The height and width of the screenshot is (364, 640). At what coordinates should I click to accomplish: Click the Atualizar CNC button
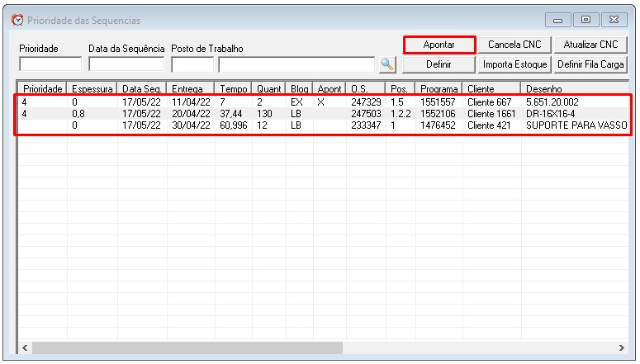point(590,45)
